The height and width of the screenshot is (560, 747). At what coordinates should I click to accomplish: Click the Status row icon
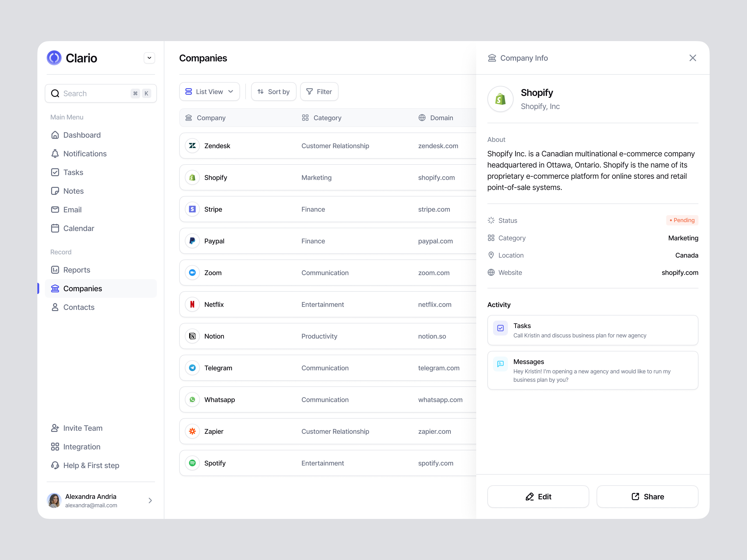491,220
